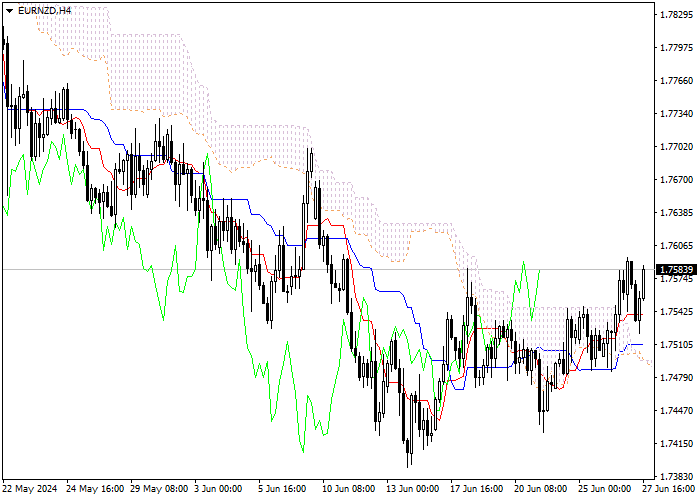Click price scale value 1.76700

point(677,180)
